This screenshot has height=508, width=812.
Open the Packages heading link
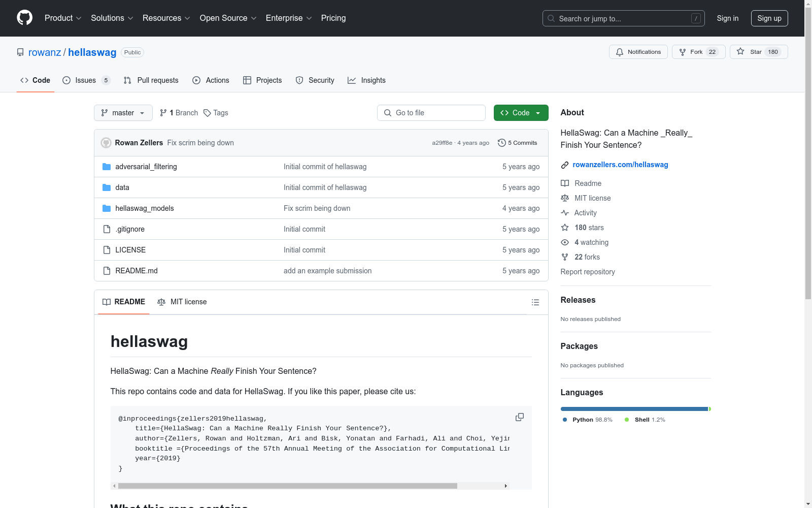coord(579,346)
